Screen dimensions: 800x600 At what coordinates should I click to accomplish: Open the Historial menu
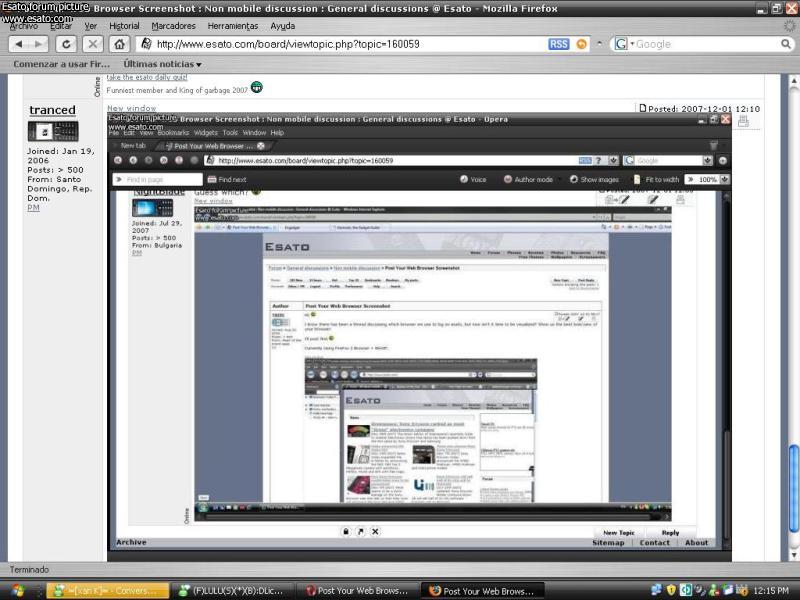click(x=124, y=26)
